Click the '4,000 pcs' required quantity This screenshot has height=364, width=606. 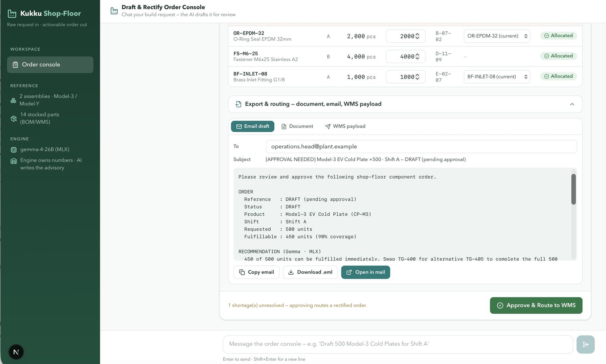(x=361, y=57)
